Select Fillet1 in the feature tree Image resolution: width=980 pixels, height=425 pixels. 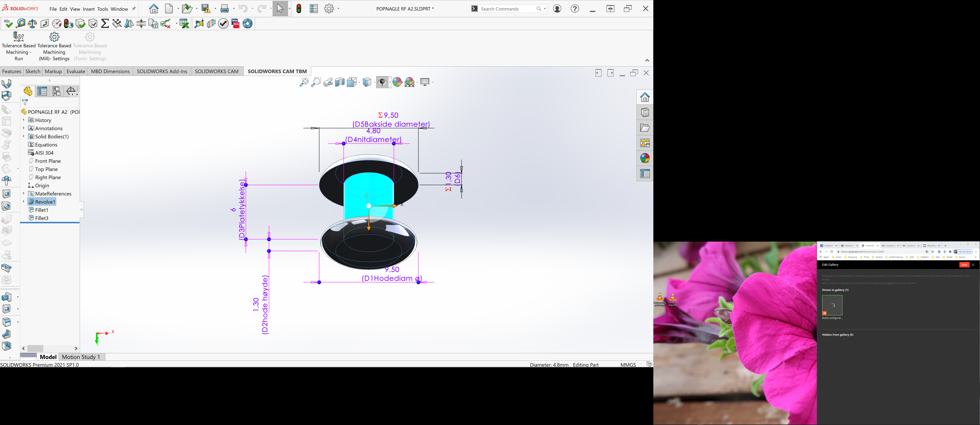pos(42,210)
